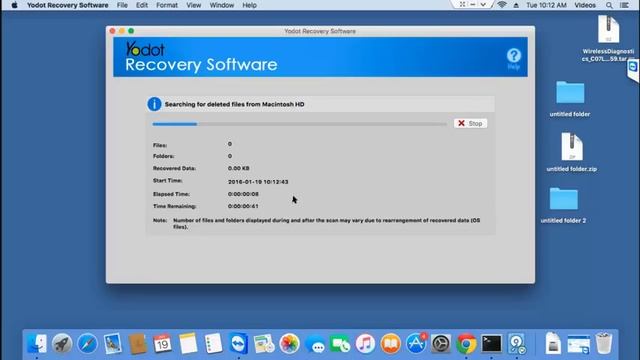Click the fullscreen arrows icon in menu bar tab
Image resolution: width=640 pixels, height=360 pixels.
[x=462, y=4]
